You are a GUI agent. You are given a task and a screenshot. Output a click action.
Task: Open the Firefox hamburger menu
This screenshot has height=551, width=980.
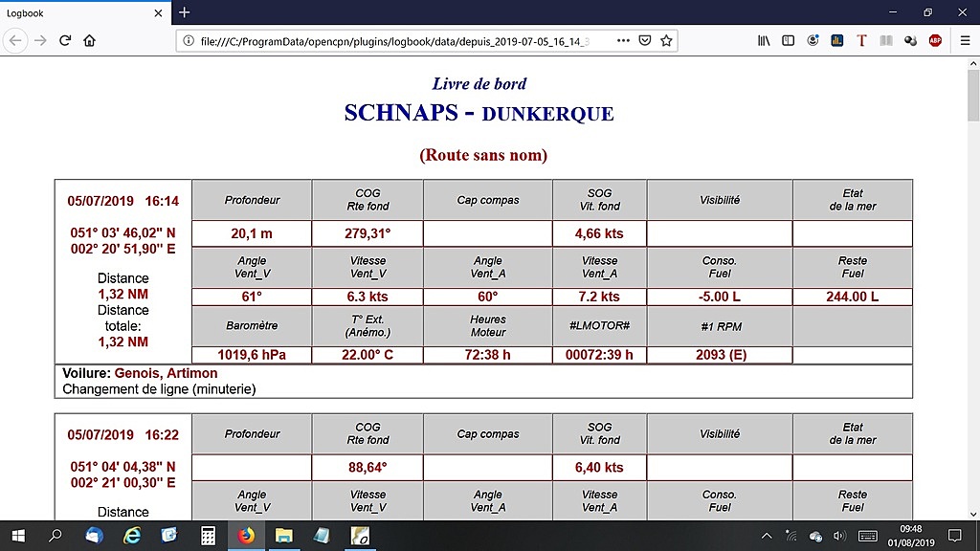[x=965, y=40]
